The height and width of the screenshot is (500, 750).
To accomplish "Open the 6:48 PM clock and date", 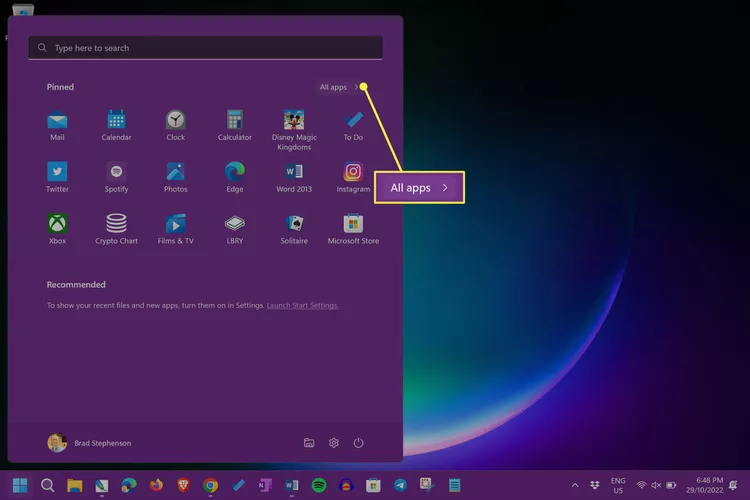I will click(704, 485).
